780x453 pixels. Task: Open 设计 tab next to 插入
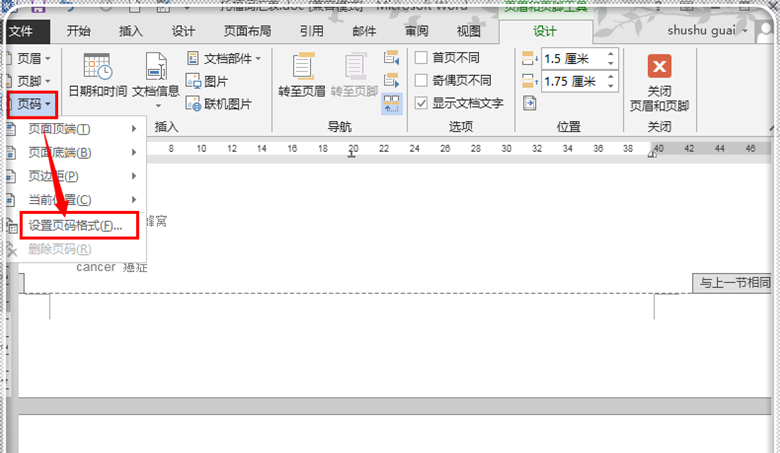tap(183, 31)
